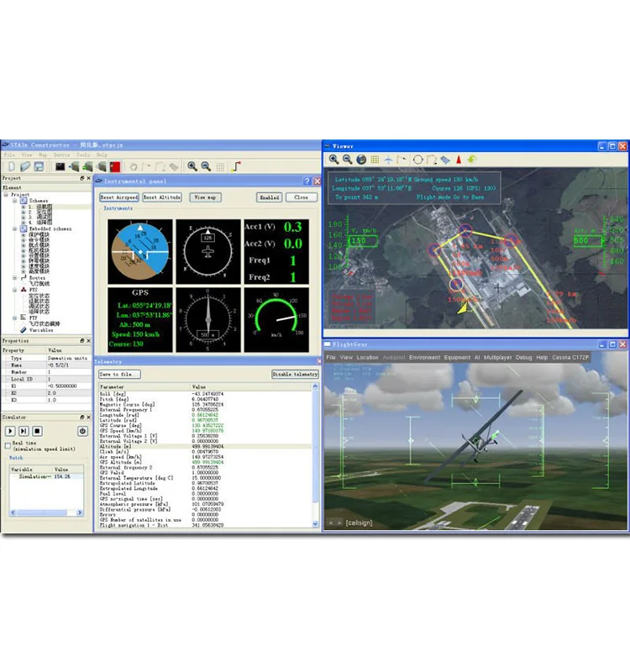Click the yellow grid icon in Viewer toolbar
The image size is (630, 672).
pos(375,160)
